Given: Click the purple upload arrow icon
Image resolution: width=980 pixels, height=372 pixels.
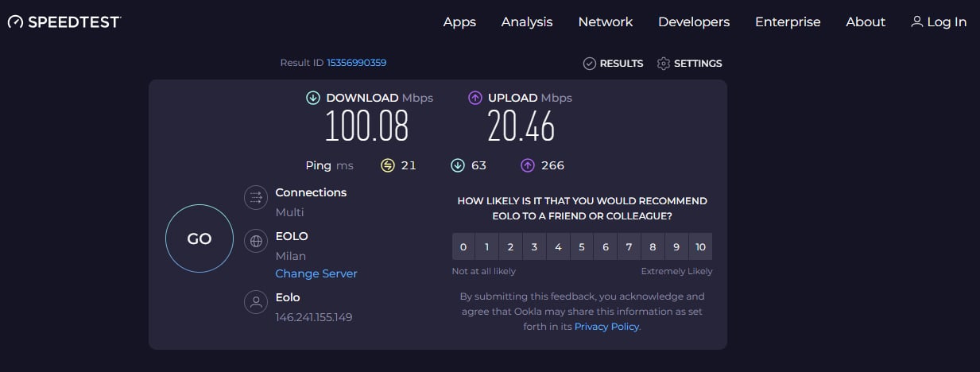Looking at the screenshot, I should pyautogui.click(x=475, y=98).
